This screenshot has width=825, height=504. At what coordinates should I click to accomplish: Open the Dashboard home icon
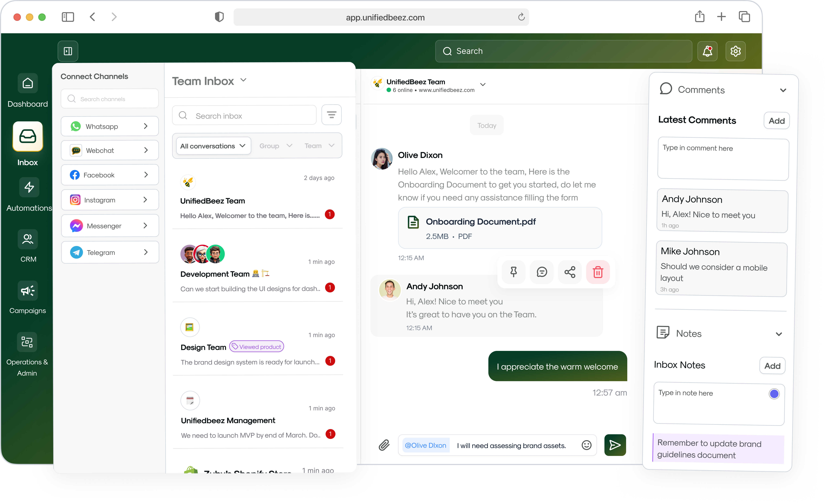tap(28, 83)
